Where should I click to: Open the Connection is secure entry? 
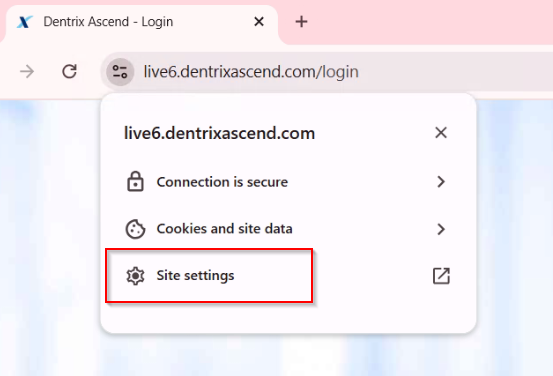tap(288, 182)
